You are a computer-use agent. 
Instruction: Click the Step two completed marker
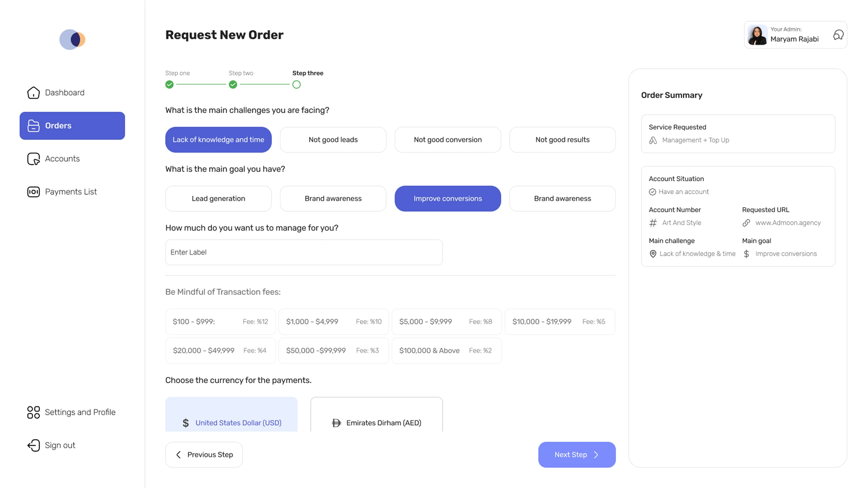(x=233, y=85)
